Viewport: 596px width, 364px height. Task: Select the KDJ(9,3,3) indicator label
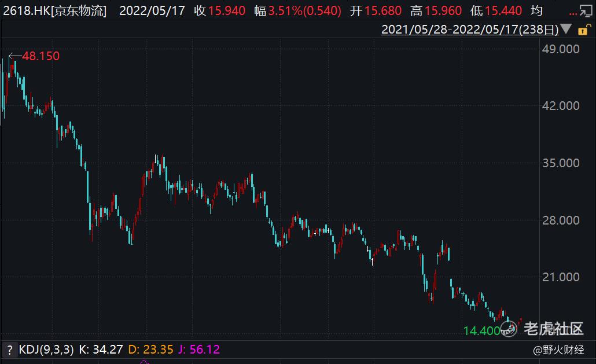click(46, 349)
